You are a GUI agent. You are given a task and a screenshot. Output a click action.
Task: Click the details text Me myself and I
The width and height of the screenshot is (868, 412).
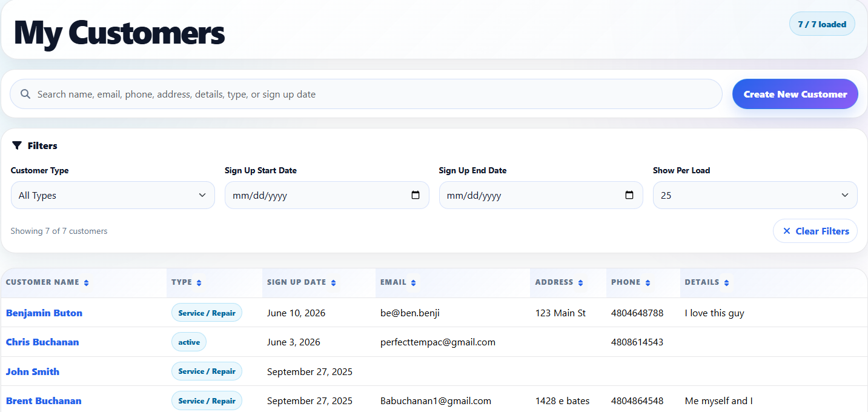click(718, 400)
